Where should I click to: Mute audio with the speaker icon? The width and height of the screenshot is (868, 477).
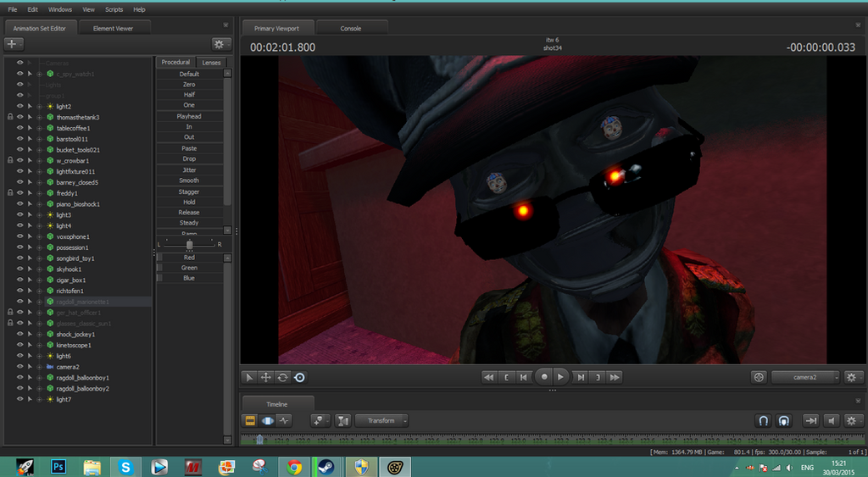tap(832, 421)
